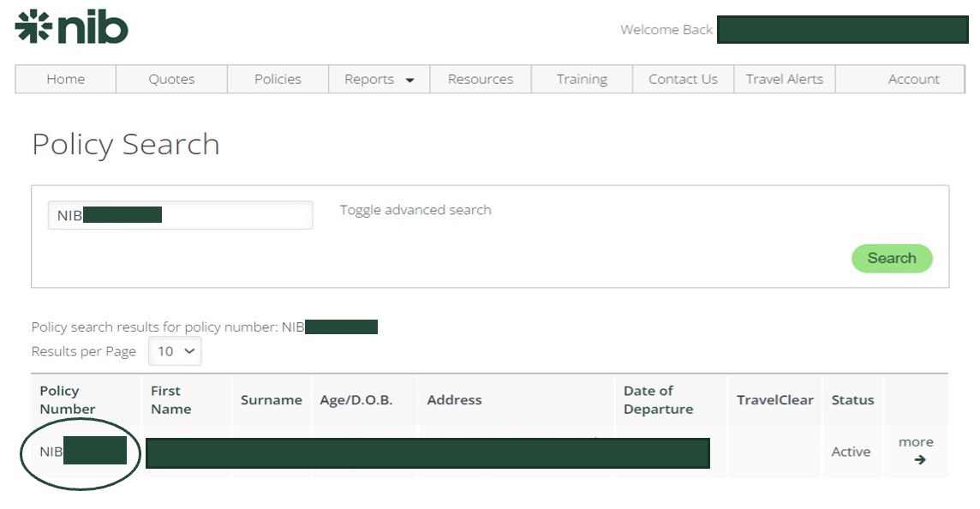
Task: Open the Account menu
Action: 900,80
